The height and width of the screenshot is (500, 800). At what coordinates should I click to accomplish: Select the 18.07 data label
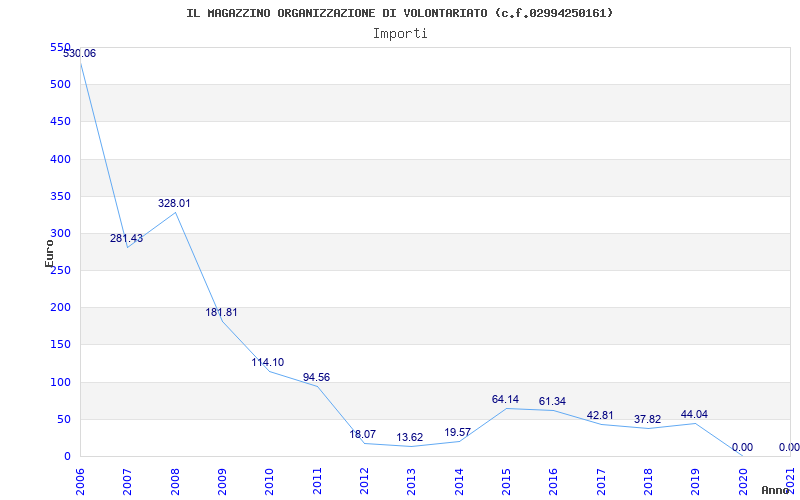[363, 435]
